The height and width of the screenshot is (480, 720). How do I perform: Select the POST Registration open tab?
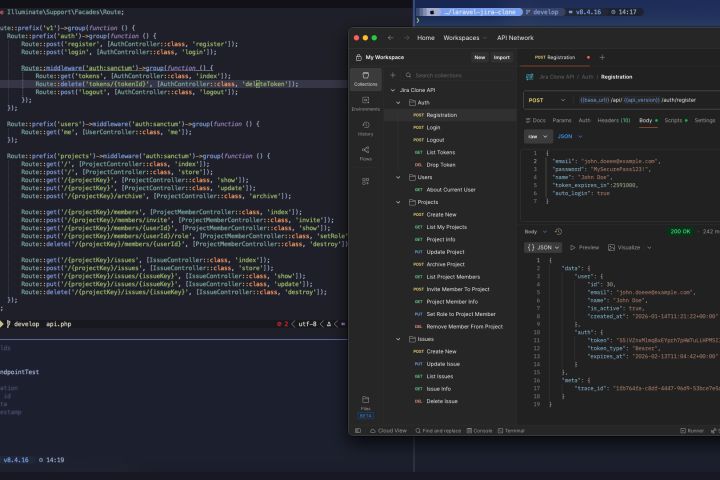[x=555, y=57]
